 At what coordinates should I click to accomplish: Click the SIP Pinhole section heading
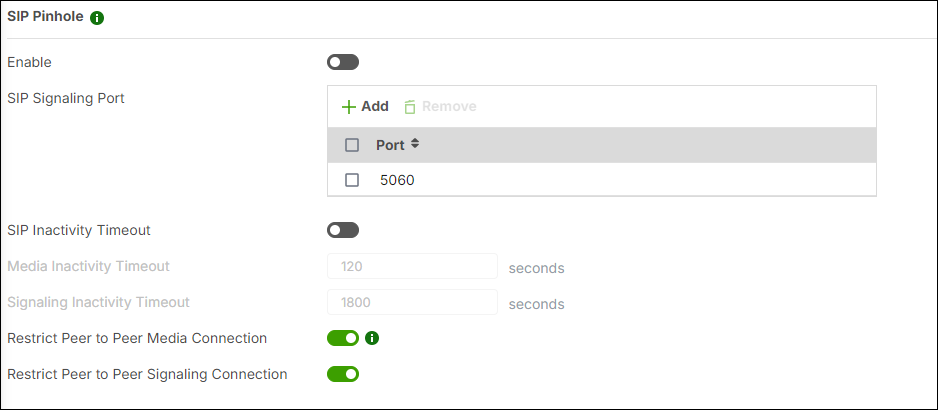(x=45, y=17)
